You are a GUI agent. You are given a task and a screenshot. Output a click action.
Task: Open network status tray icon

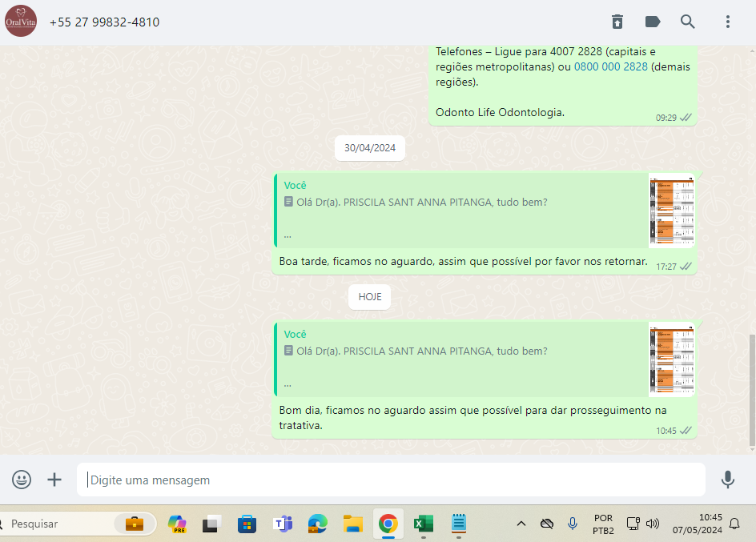[633, 524]
